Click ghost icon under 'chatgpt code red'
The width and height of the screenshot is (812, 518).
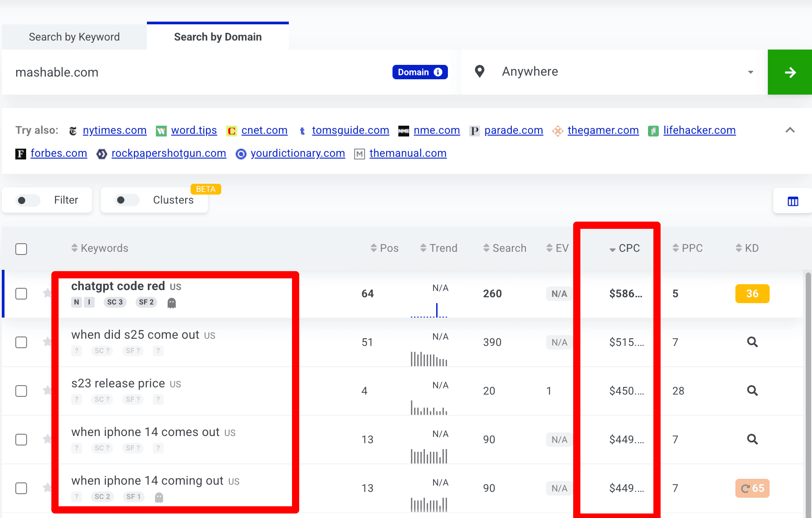pyautogui.click(x=171, y=303)
